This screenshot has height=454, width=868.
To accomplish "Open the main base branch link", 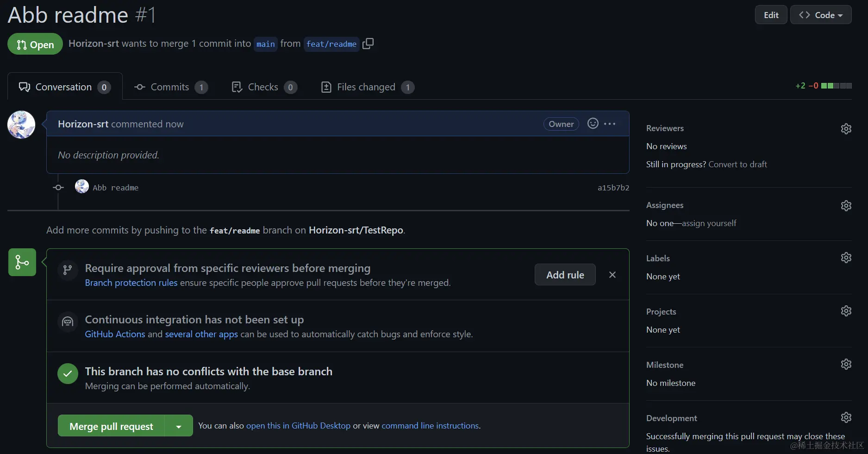I will [x=266, y=44].
